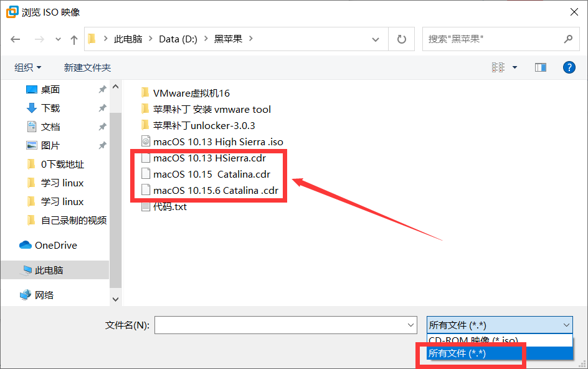The width and height of the screenshot is (588, 369).
Task: Click the forward navigation arrow
Action: coord(39,39)
